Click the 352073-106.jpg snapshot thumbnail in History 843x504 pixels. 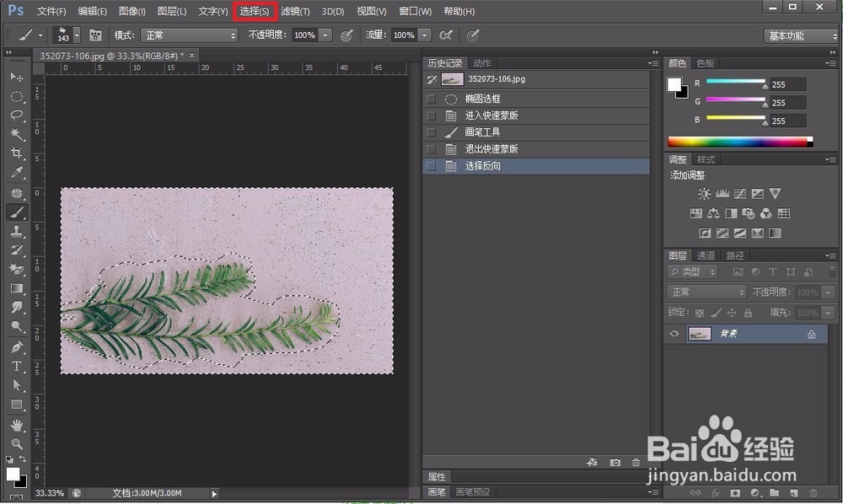[x=452, y=79]
